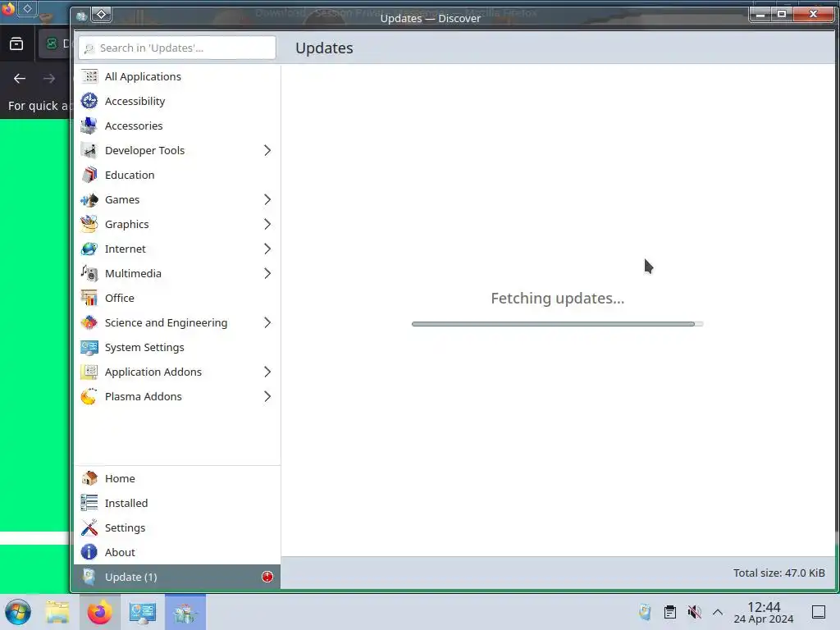Open the file manager taskbar icon
Viewport: 840px width, 630px height.
coord(57,612)
